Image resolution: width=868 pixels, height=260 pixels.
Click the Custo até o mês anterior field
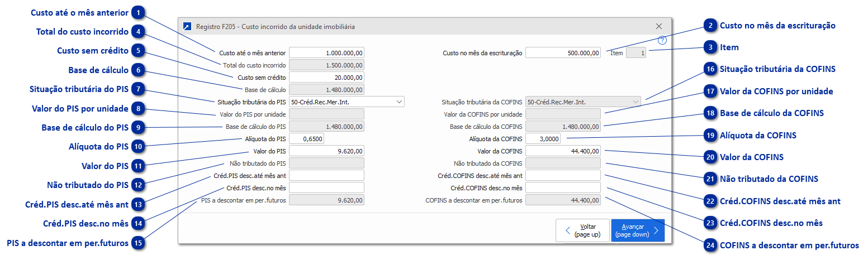coord(327,53)
